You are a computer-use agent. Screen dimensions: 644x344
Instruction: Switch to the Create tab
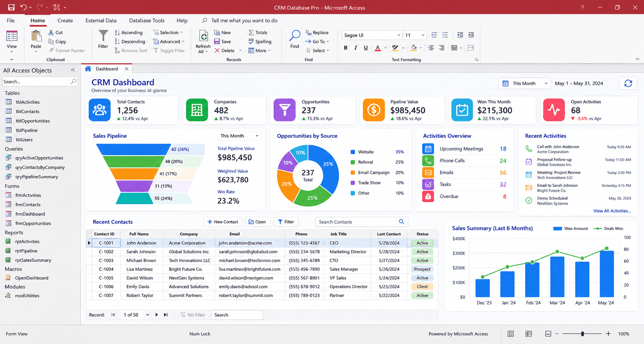[x=65, y=20]
